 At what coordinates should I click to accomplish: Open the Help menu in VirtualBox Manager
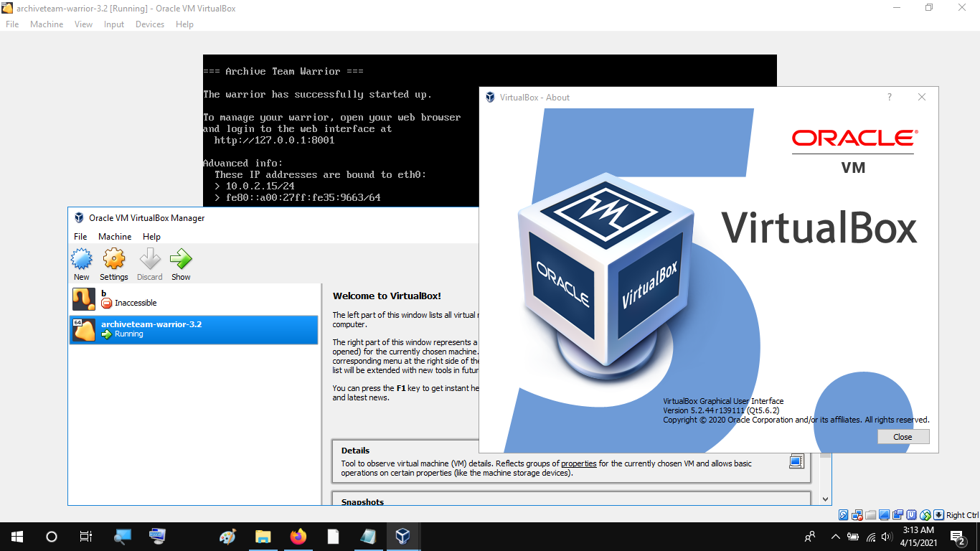151,236
